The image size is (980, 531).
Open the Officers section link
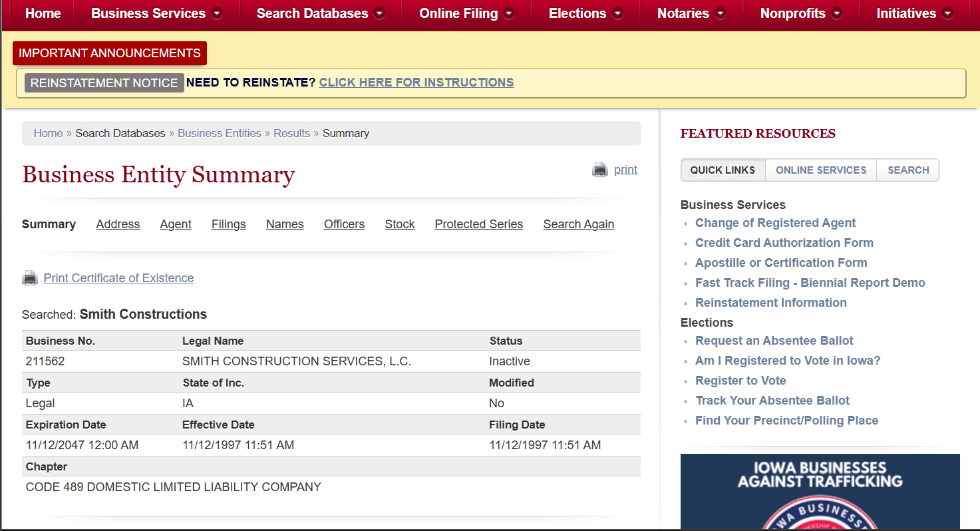click(x=344, y=224)
